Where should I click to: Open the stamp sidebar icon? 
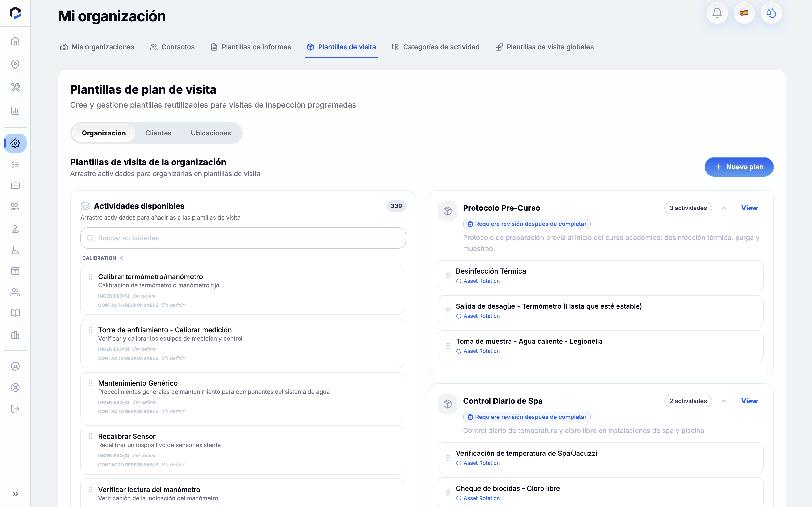click(15, 229)
